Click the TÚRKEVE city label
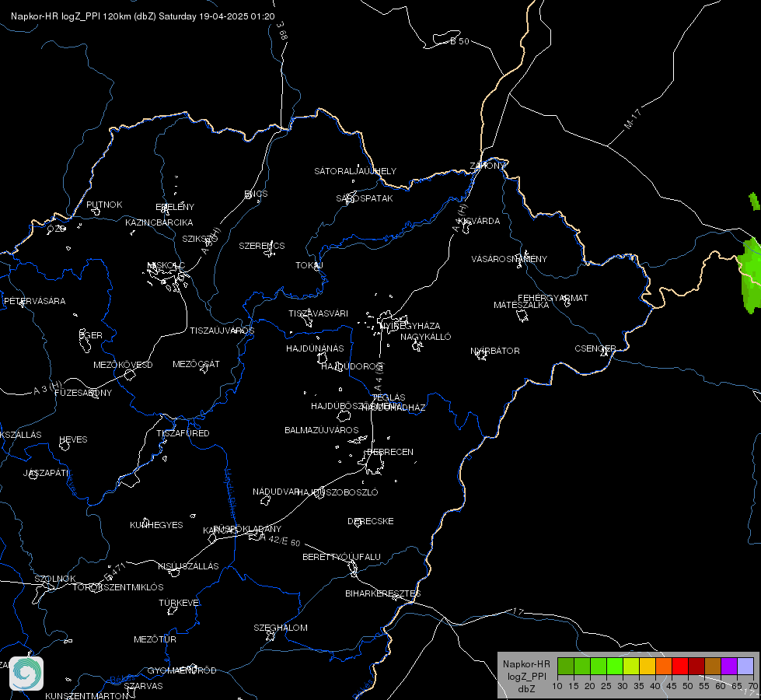The image size is (761, 700). (x=180, y=602)
